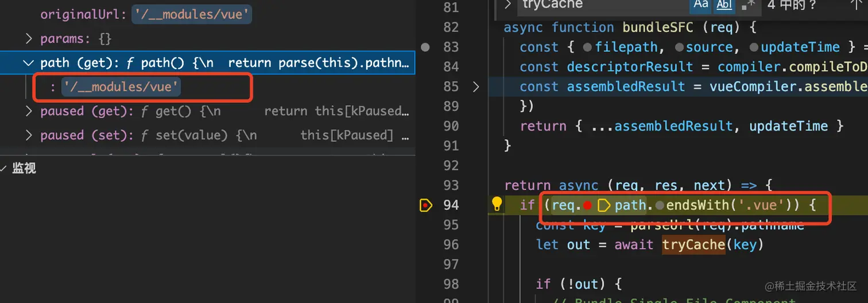Collapse the 'path (get)' variable row

(29, 63)
